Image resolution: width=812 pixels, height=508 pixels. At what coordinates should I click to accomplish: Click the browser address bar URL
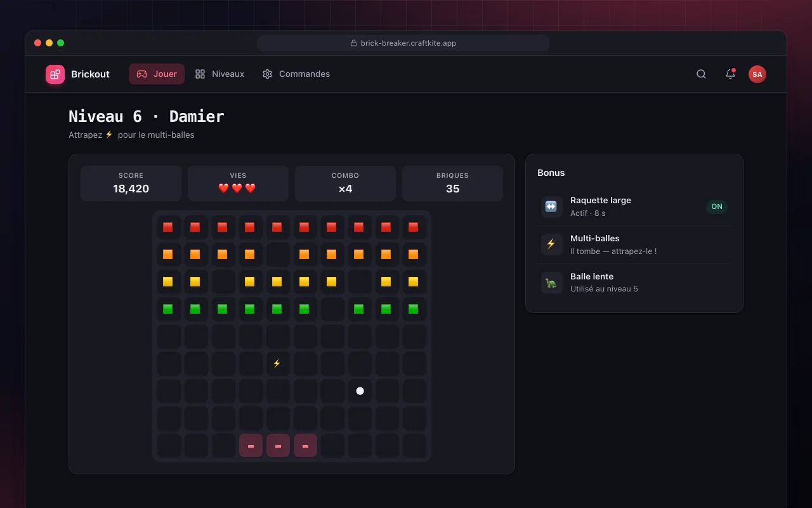tap(403, 43)
